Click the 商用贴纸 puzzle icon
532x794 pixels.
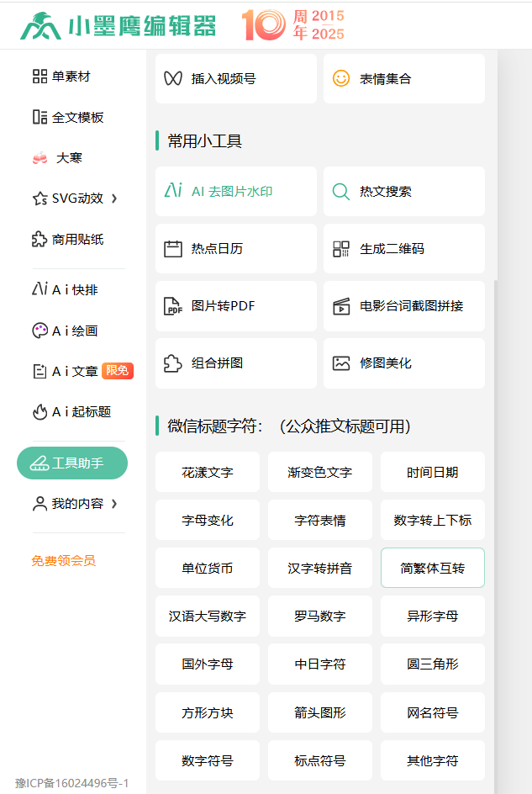tap(40, 239)
